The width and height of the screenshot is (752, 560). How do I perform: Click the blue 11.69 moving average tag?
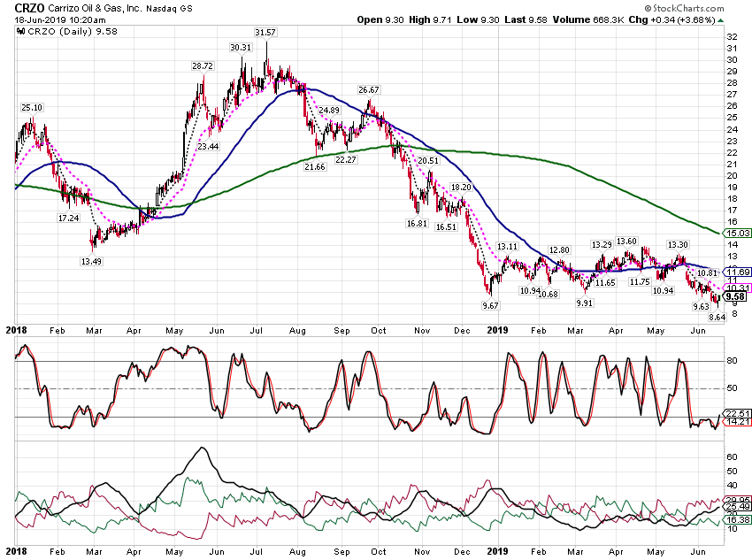(738, 272)
